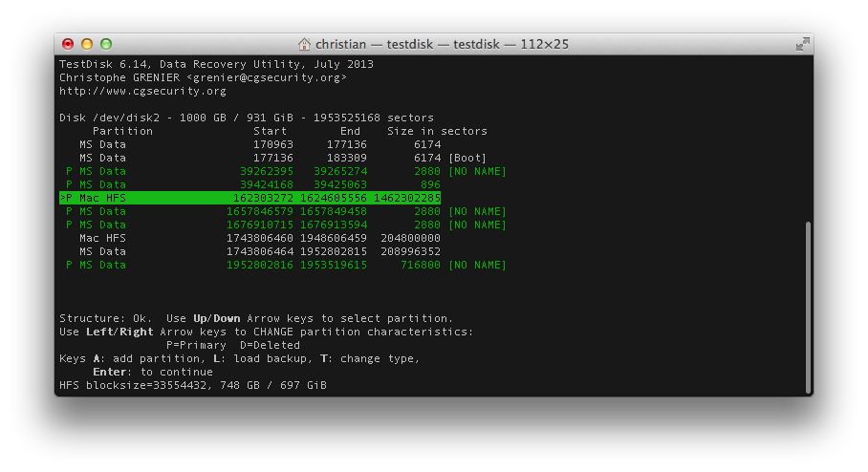The height and width of the screenshot is (472, 868).
Task: Click partition row with start 1952802816
Action: point(286,265)
